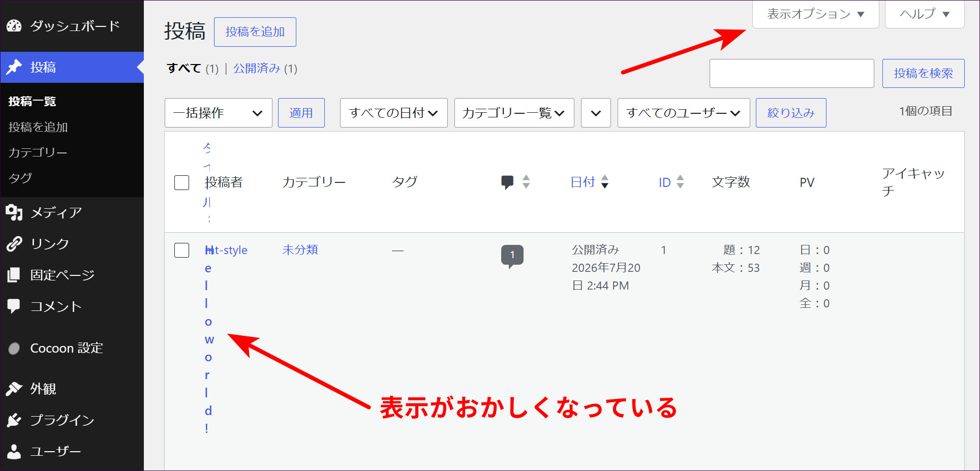Tick the select-all checkbox in table header

pyautogui.click(x=181, y=182)
